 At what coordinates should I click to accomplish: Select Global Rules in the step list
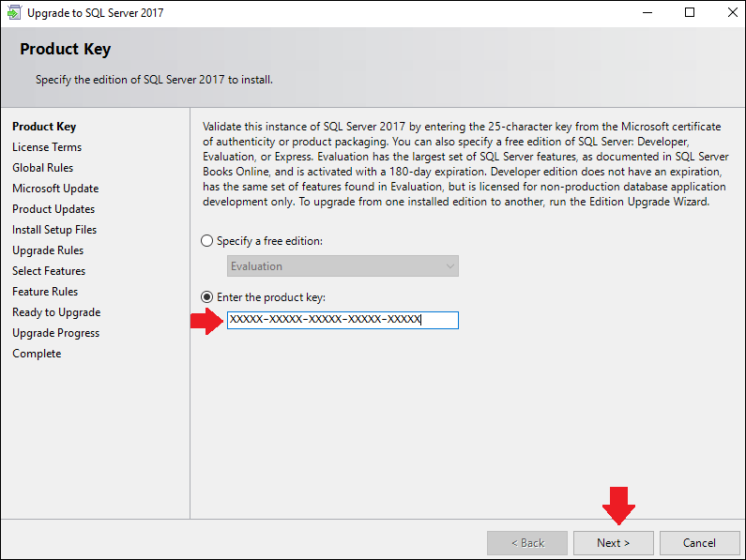pos(43,168)
